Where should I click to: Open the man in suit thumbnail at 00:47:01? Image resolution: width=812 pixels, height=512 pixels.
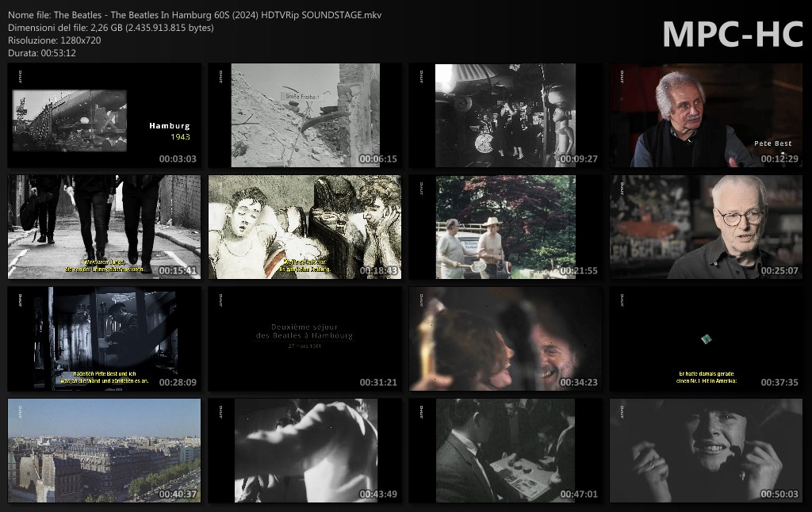tap(505, 451)
